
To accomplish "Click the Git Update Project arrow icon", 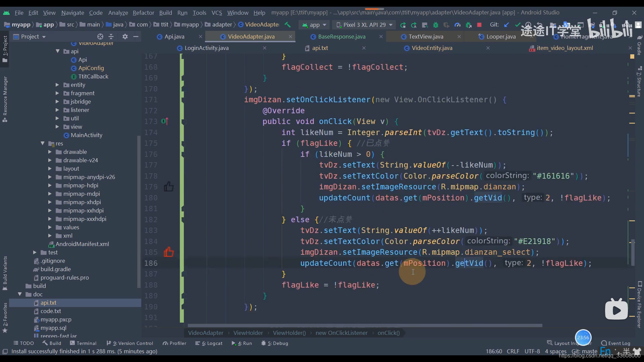I will pos(507,24).
